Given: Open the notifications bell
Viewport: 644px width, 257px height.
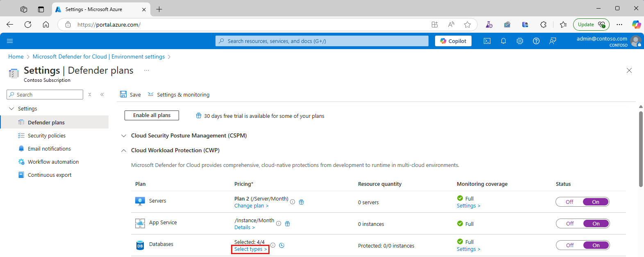Looking at the screenshot, I should 503,41.
